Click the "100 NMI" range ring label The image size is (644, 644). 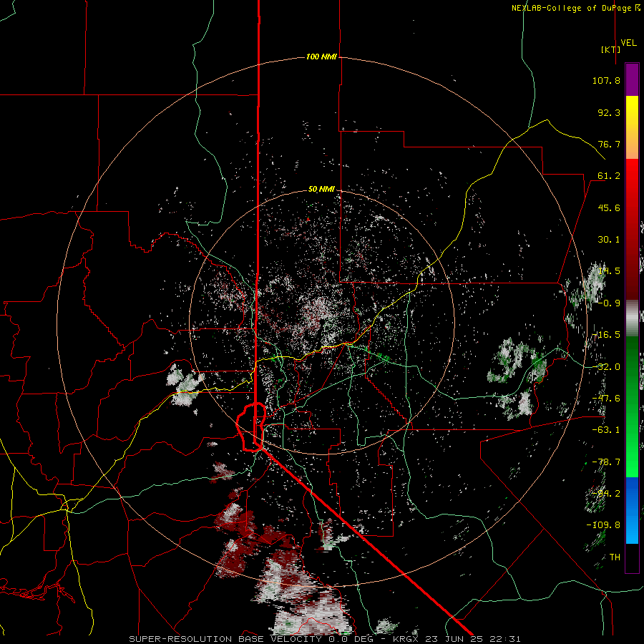pos(321,57)
